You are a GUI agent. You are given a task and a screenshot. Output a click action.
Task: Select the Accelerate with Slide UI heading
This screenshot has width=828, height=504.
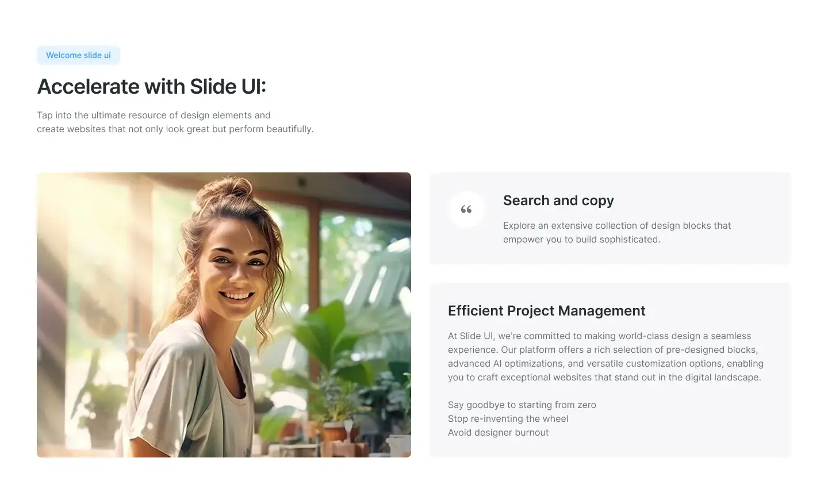[x=152, y=86]
